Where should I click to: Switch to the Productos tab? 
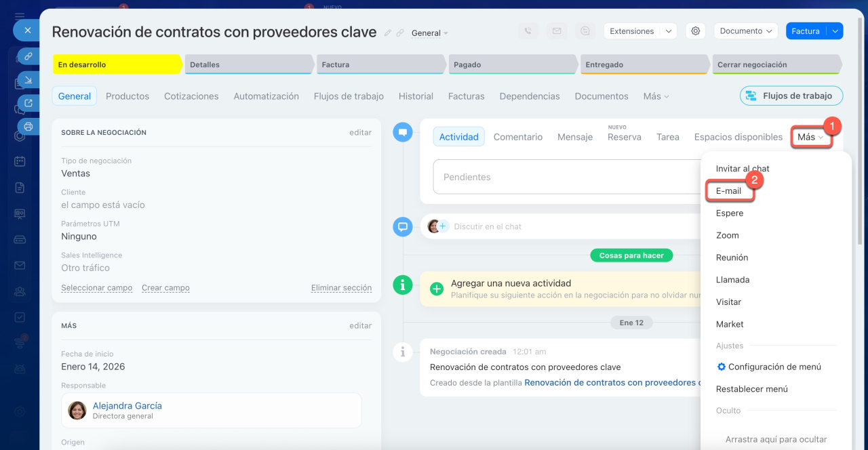(x=127, y=96)
